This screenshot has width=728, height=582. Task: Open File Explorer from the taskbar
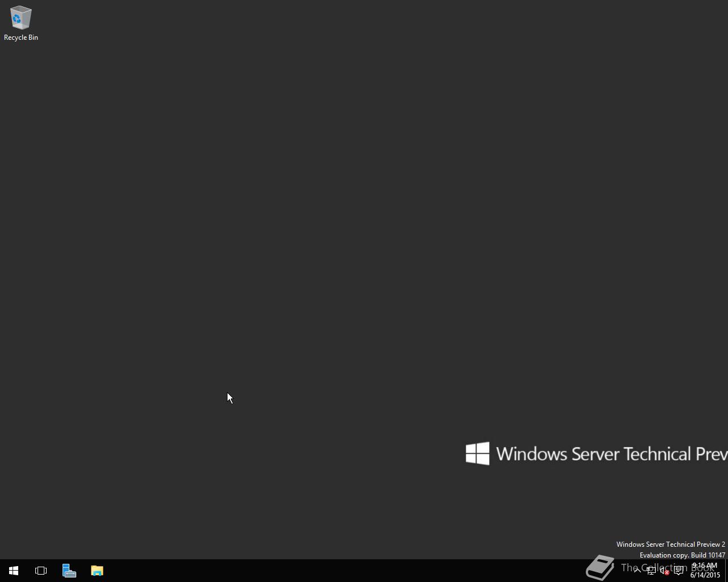97,571
